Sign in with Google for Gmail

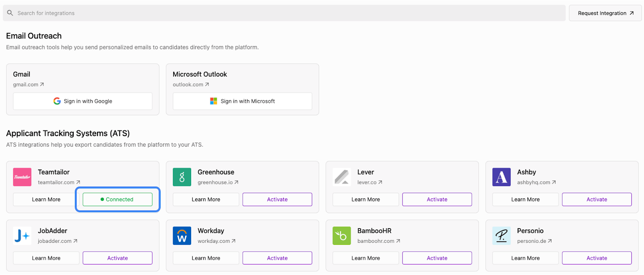(x=83, y=101)
